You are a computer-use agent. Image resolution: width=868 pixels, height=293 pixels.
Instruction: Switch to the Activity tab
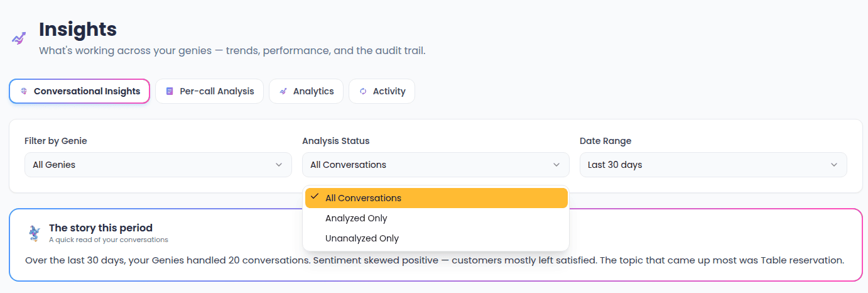[x=382, y=91]
